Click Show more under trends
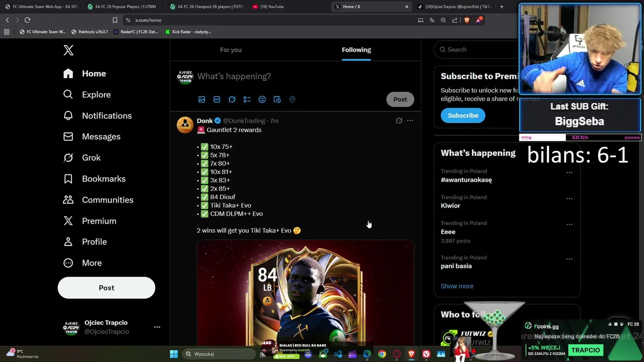Image resolution: width=644 pixels, height=362 pixels. pos(457,286)
